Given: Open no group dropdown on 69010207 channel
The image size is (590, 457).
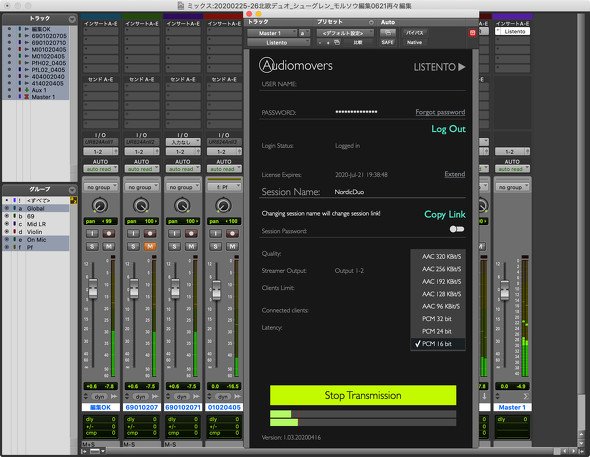Looking at the screenshot, I should coord(141,187).
